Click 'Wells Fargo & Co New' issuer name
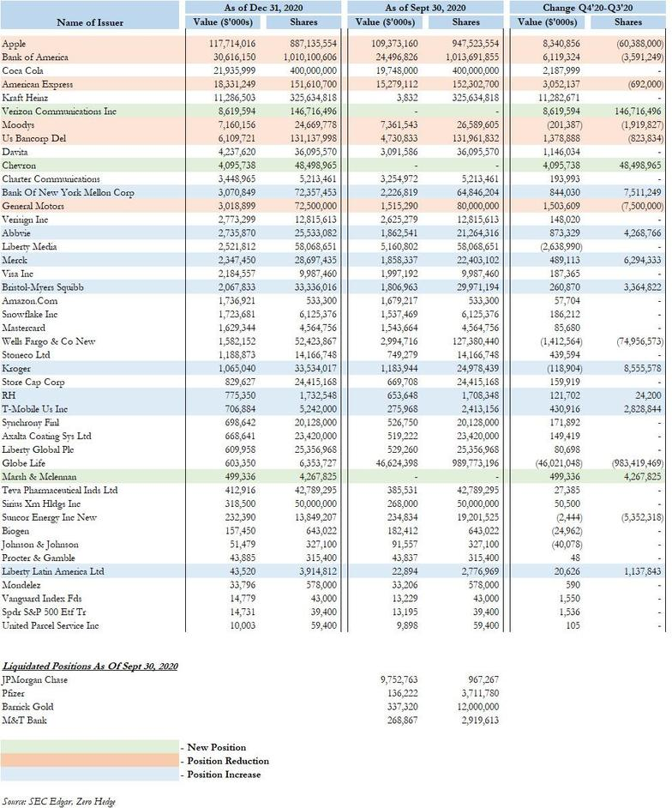This screenshot has height=808, width=672. 48,341
